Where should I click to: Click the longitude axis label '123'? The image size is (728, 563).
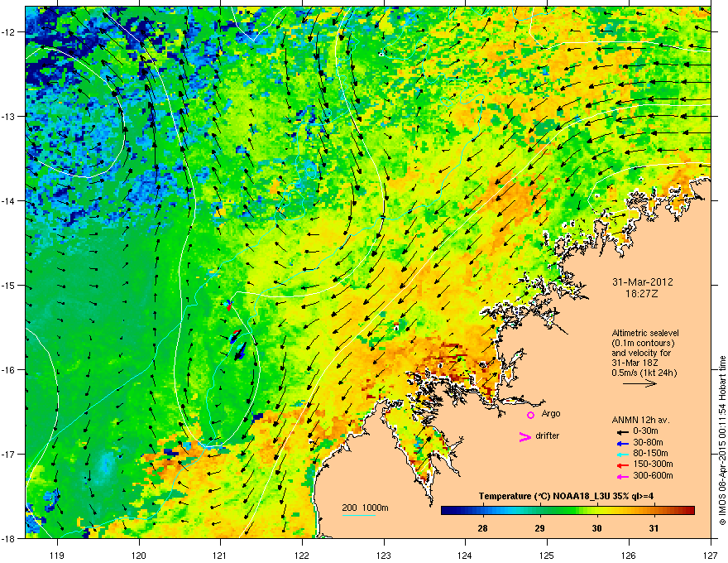point(384,555)
